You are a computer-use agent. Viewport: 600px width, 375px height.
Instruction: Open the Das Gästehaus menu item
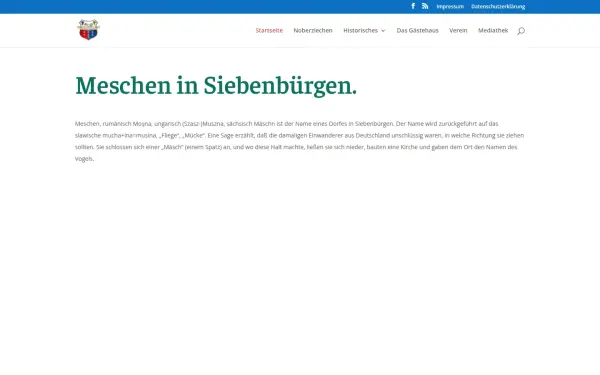click(417, 30)
